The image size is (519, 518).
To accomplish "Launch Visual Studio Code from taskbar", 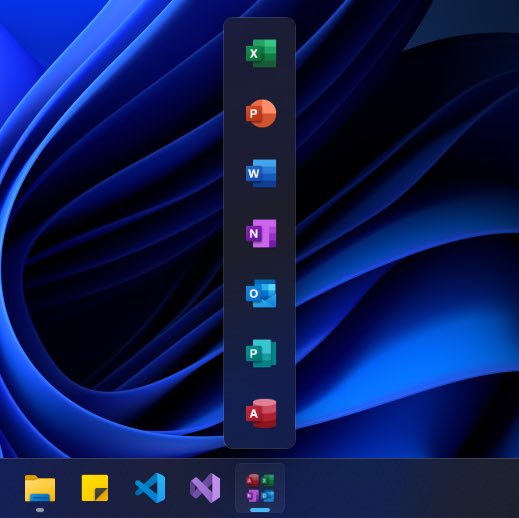I will pyautogui.click(x=150, y=488).
